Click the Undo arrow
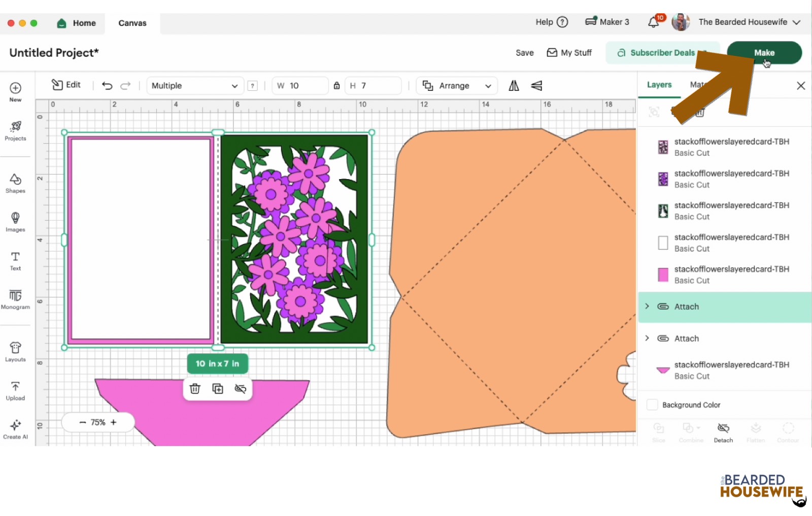 107,86
